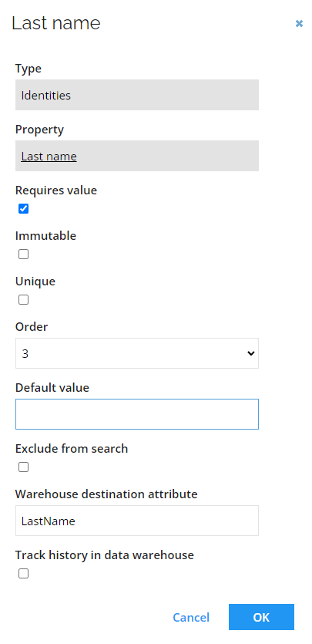This screenshot has width=312, height=644.
Task: Open the underlined Last name property link
Action: 49,157
